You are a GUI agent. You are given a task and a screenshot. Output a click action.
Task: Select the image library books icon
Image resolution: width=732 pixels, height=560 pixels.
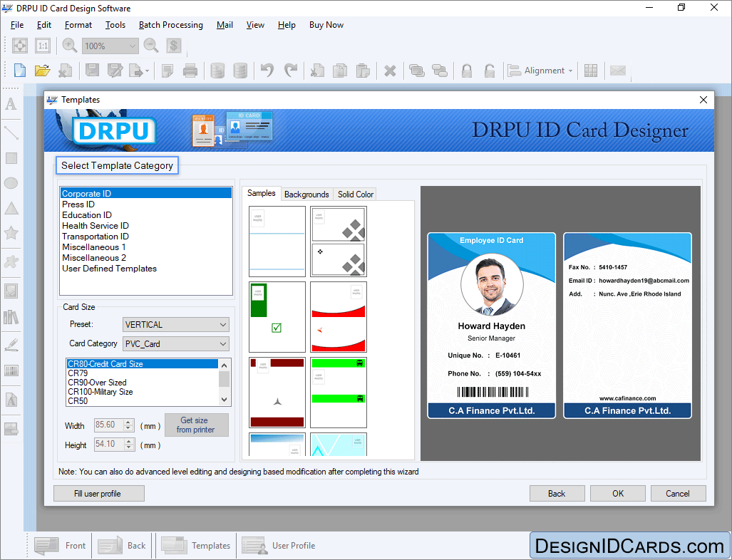pyautogui.click(x=11, y=317)
